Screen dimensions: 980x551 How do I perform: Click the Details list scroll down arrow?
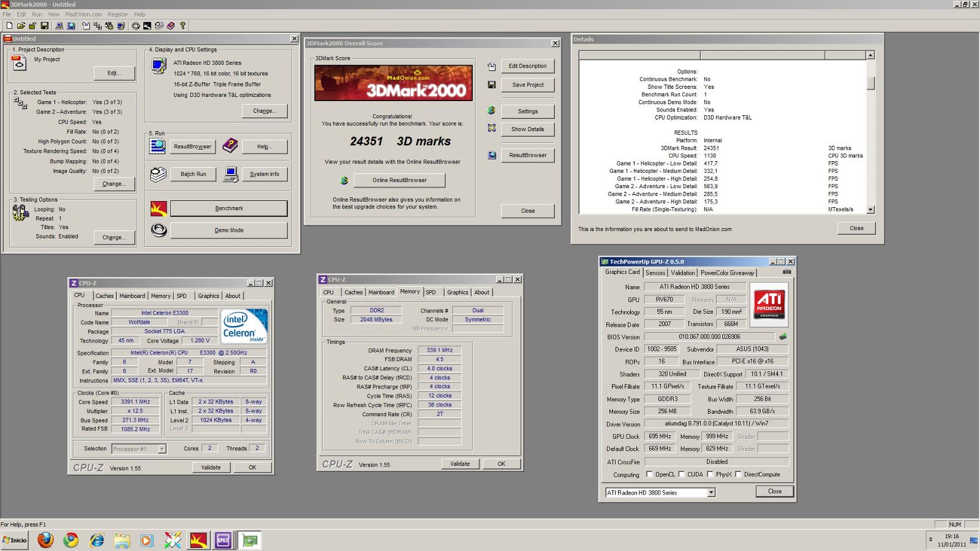[x=870, y=210]
